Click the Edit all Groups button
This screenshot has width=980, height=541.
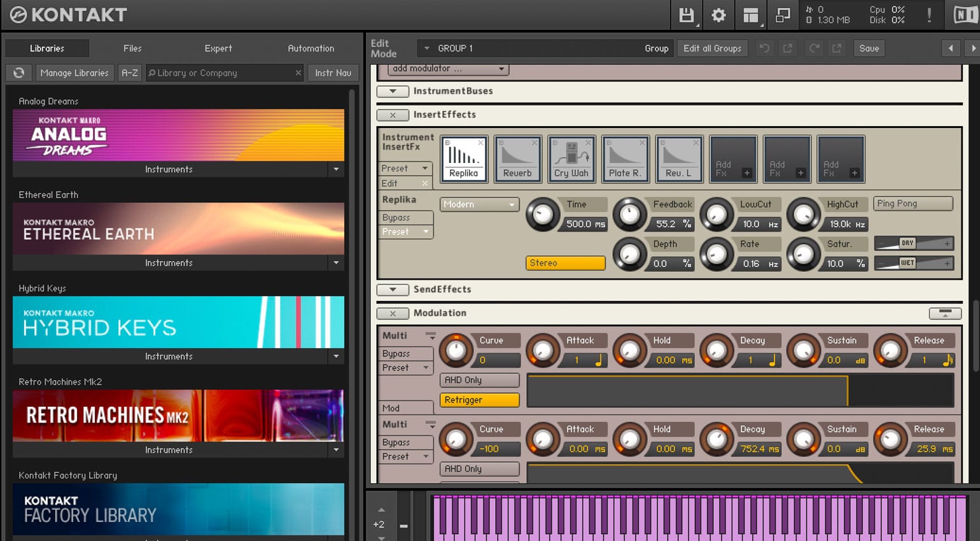click(712, 48)
